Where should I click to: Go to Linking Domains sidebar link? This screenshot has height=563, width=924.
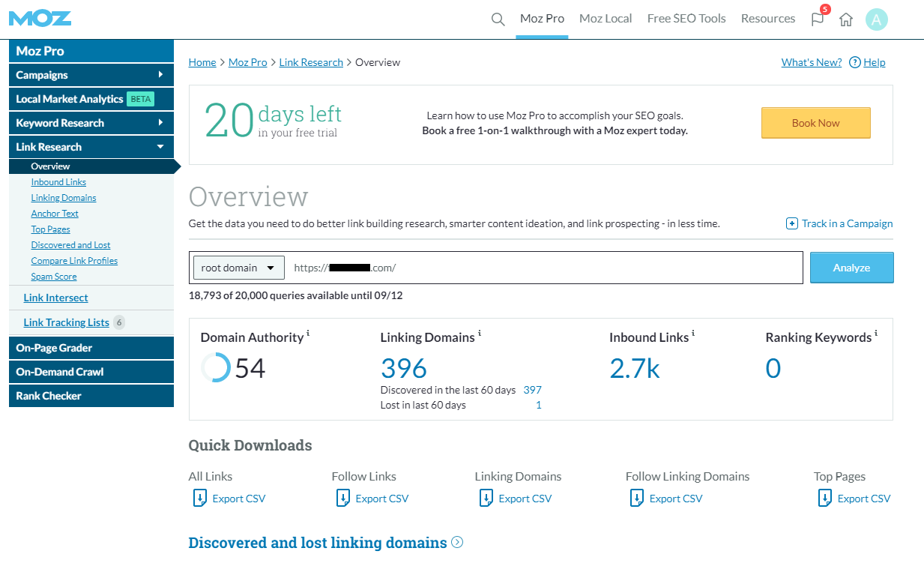click(x=64, y=198)
